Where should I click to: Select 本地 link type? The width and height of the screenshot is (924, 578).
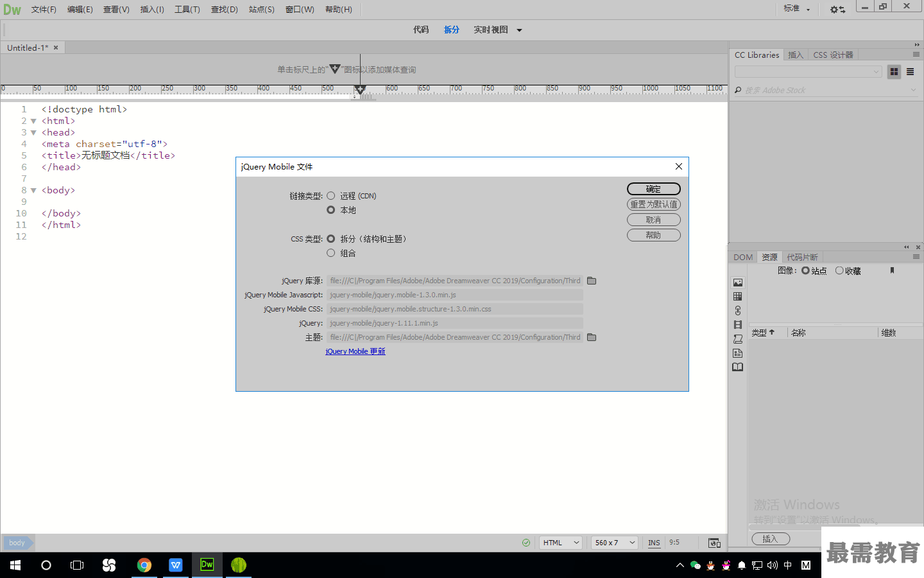click(331, 210)
